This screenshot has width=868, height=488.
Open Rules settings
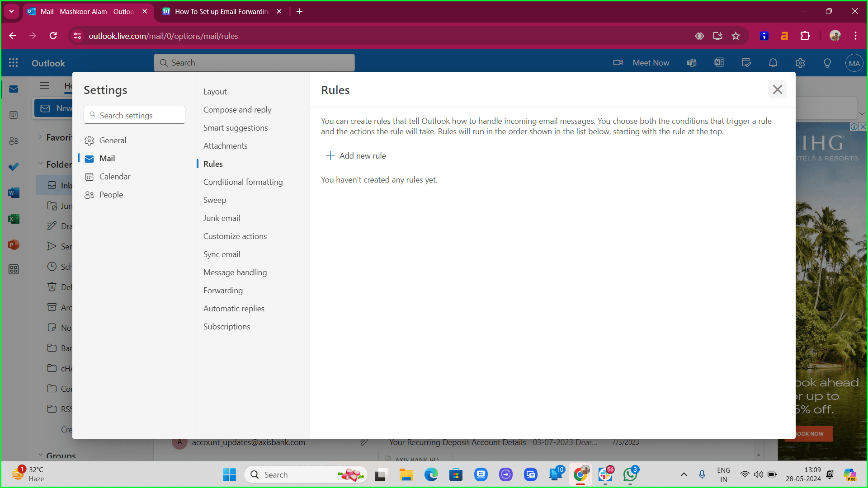(213, 164)
